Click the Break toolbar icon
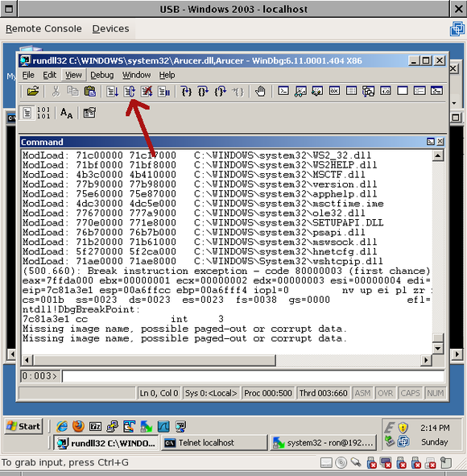Screen dimensions: 467x476 [x=164, y=91]
